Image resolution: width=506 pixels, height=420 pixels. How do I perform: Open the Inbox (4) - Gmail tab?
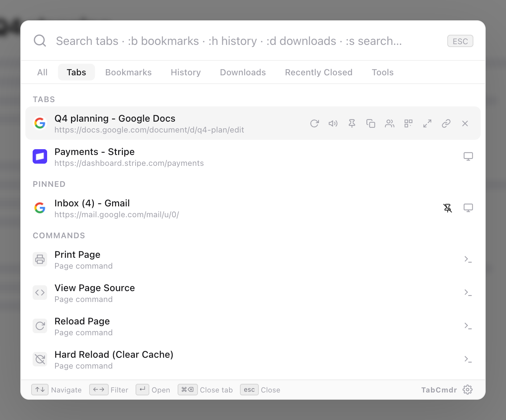[x=253, y=208]
